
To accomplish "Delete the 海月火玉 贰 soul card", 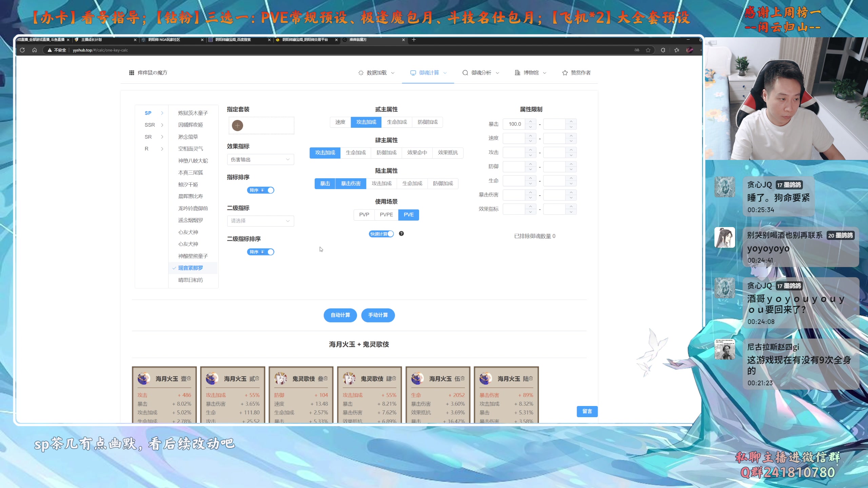I will coord(258,379).
